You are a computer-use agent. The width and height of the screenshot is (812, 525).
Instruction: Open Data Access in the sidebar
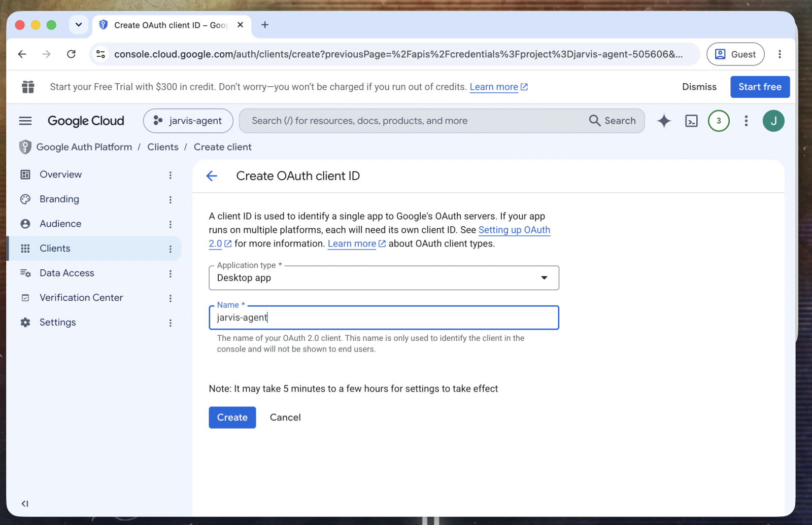pyautogui.click(x=67, y=273)
